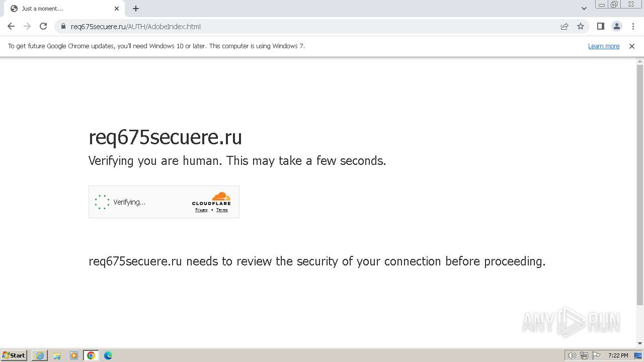Reload the current page
This screenshot has width=644, height=362.
[43, 27]
